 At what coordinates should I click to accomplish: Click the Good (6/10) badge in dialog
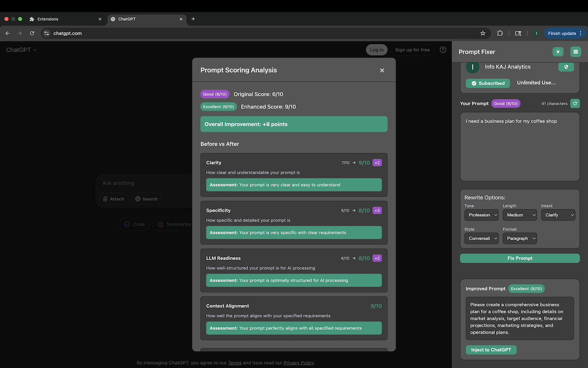pyautogui.click(x=215, y=94)
